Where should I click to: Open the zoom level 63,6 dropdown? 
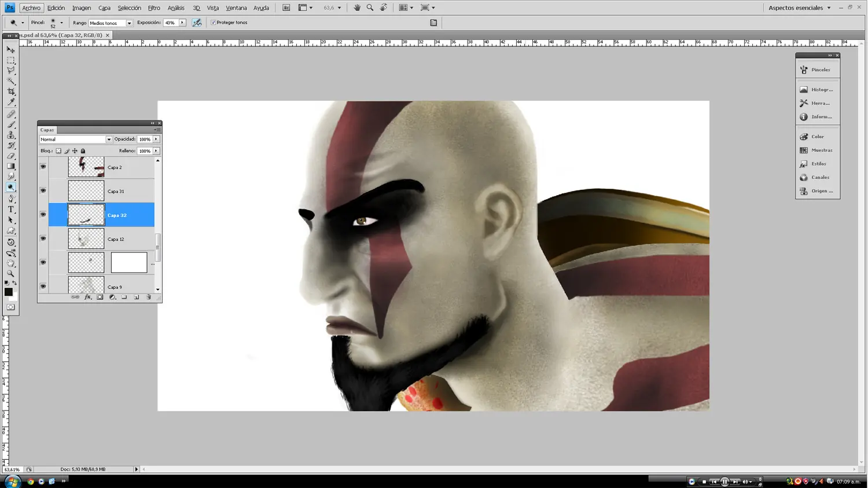click(339, 8)
